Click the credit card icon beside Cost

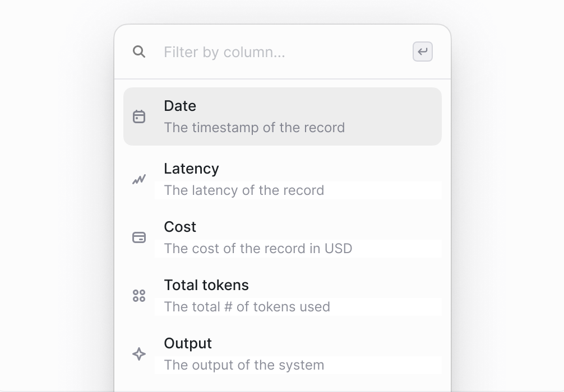tap(139, 237)
